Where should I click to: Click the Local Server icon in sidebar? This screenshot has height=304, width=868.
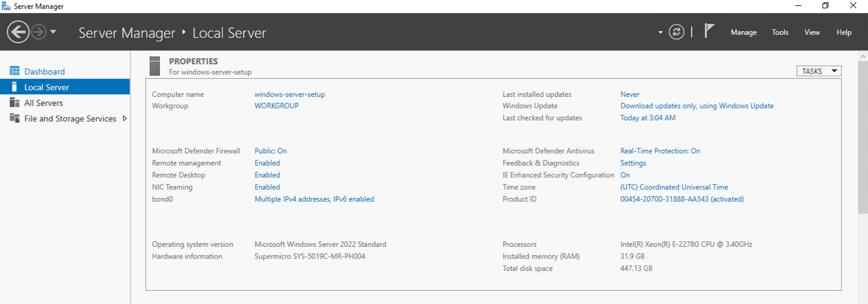click(14, 87)
